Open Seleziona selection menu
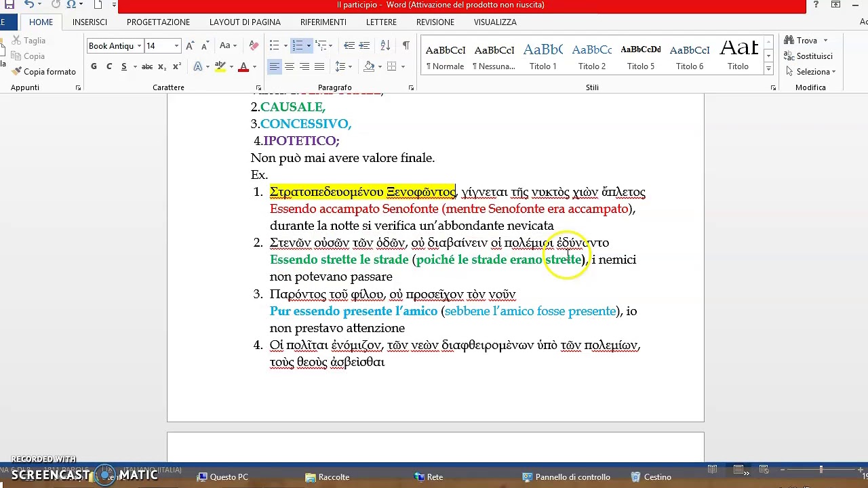 811,72
